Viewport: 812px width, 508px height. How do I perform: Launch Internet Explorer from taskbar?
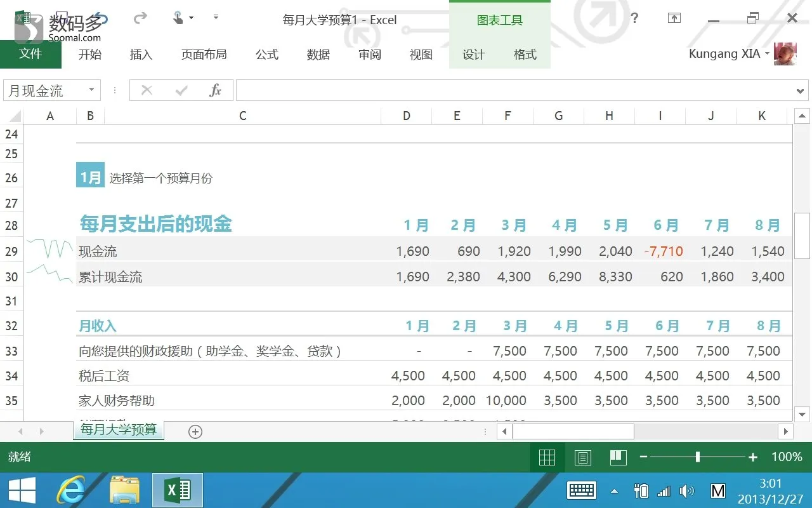(x=71, y=490)
